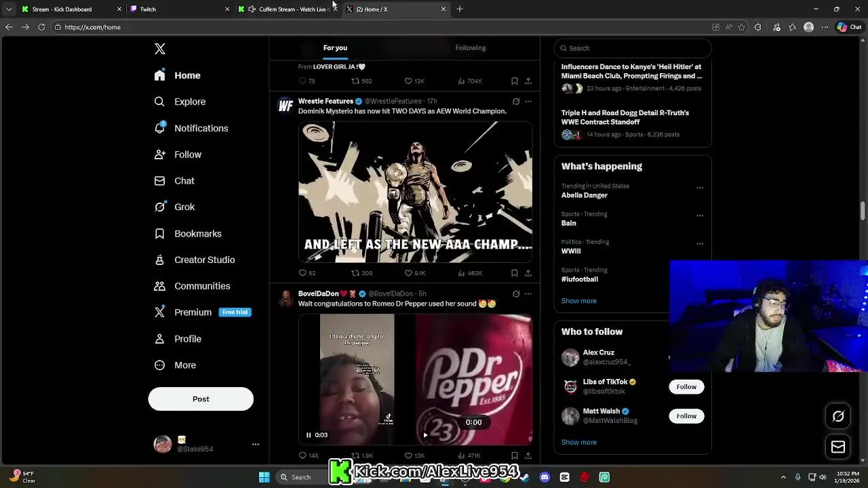The image size is (868, 488).
Task: Open the floating Grok button
Action: coord(838,417)
